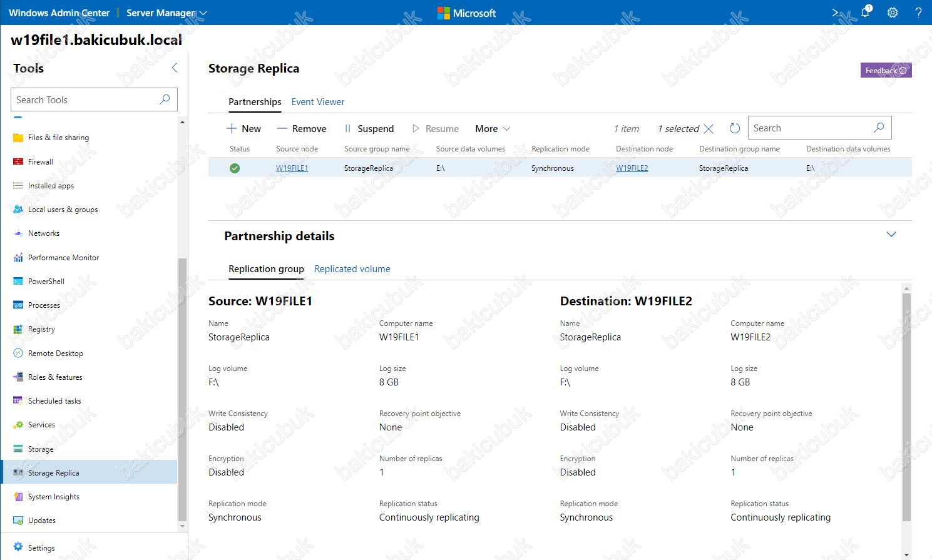Open the notifications bell
The image size is (932, 560).
click(866, 13)
